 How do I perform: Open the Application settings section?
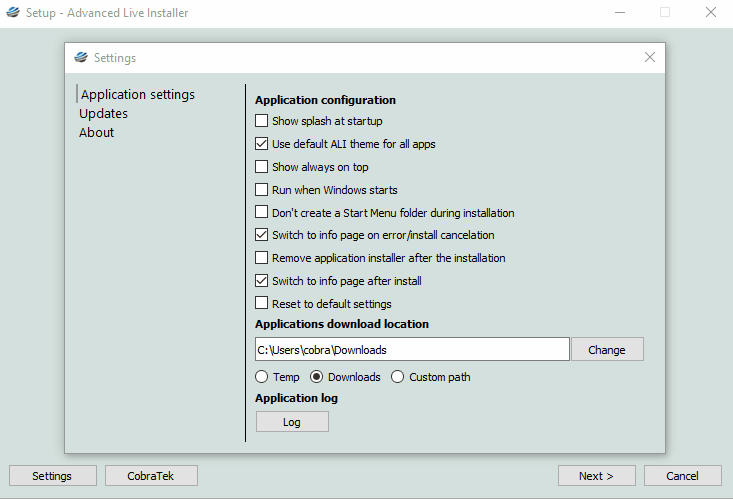(137, 94)
